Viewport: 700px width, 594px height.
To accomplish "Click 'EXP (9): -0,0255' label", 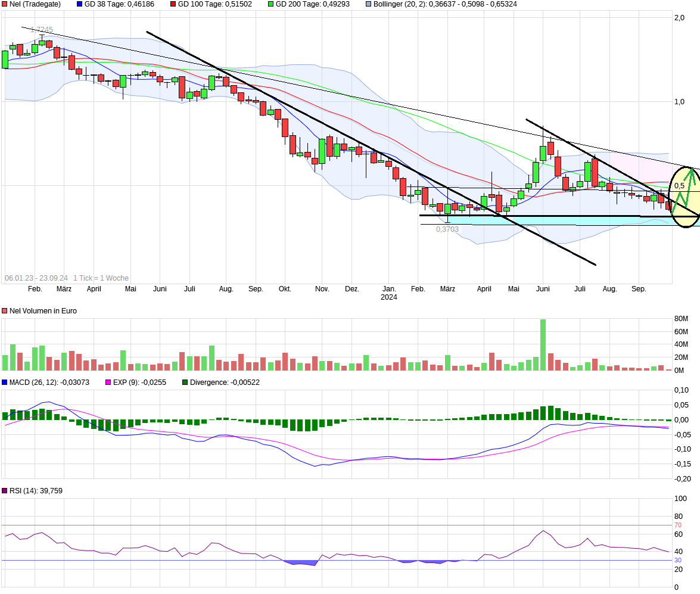I will [x=139, y=382].
